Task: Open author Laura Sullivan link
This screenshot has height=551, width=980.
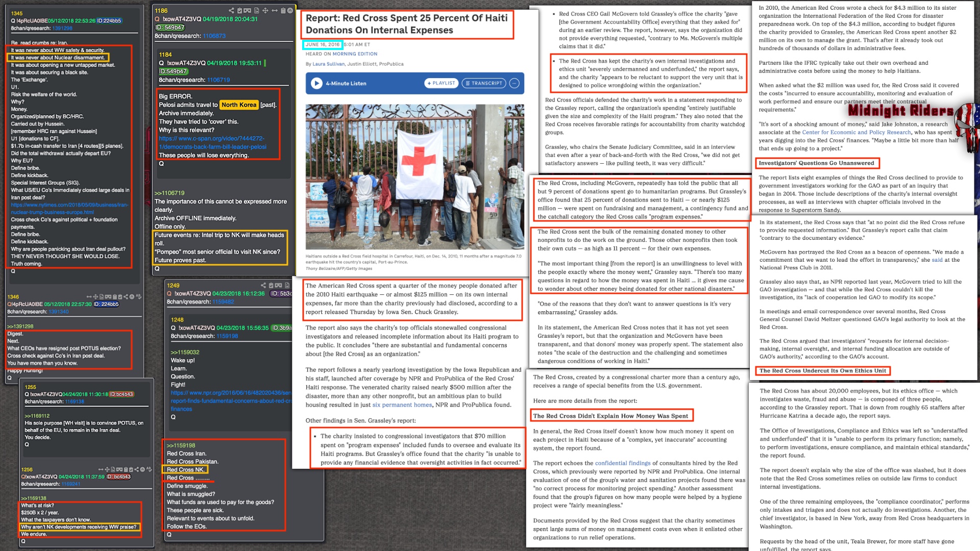Action: pyautogui.click(x=328, y=64)
